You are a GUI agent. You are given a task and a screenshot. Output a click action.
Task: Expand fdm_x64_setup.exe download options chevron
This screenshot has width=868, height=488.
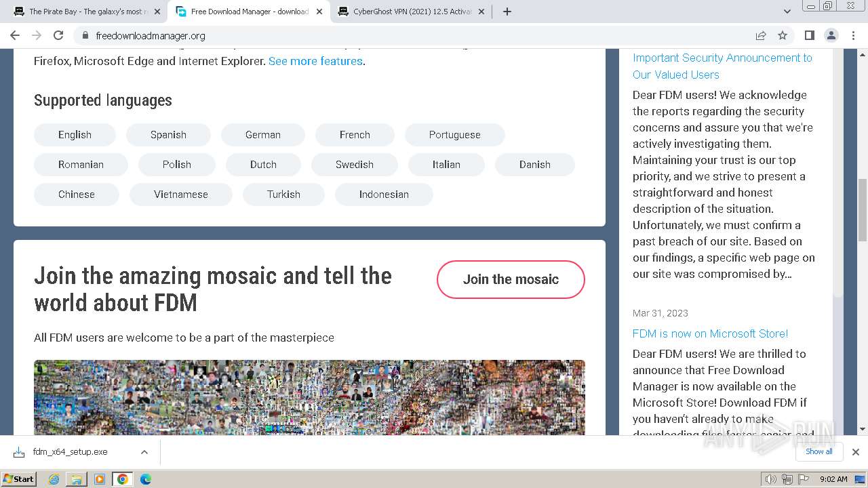pyautogui.click(x=144, y=452)
